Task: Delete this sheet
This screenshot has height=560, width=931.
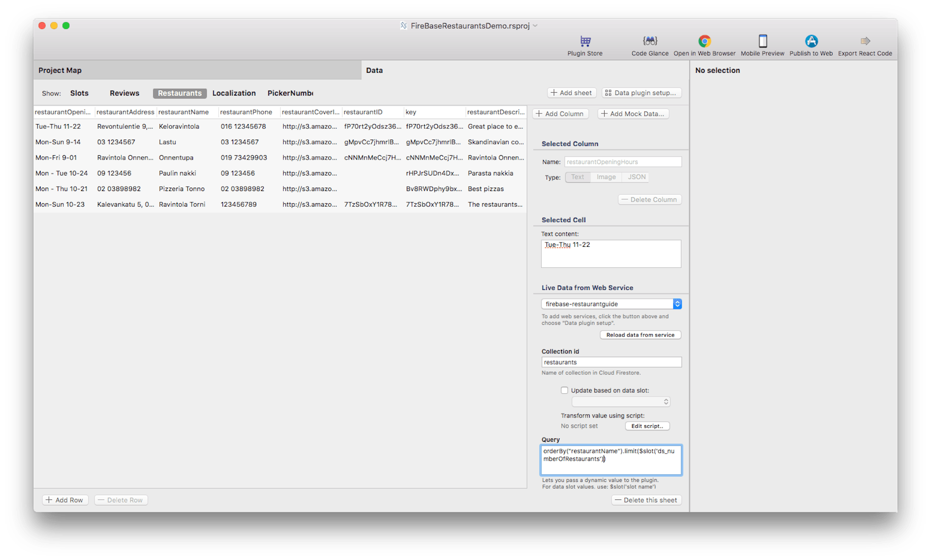Action: [646, 500]
